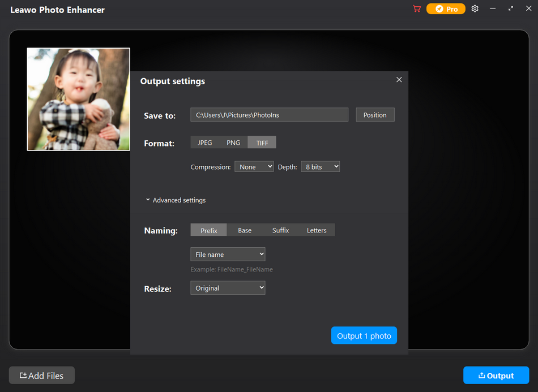Click the Save to path field

click(269, 115)
